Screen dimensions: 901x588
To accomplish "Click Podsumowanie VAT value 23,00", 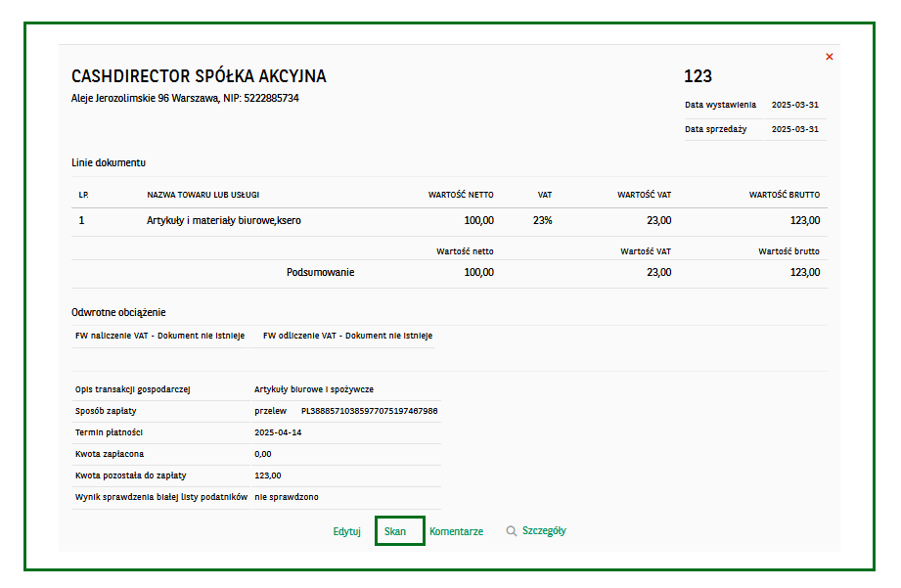I will [x=658, y=272].
